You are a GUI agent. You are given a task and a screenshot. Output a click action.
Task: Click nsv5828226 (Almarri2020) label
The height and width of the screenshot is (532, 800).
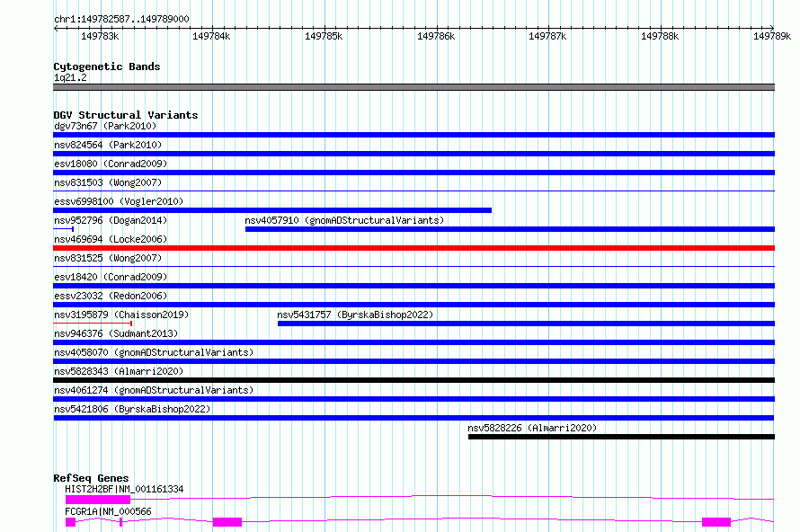click(532, 428)
